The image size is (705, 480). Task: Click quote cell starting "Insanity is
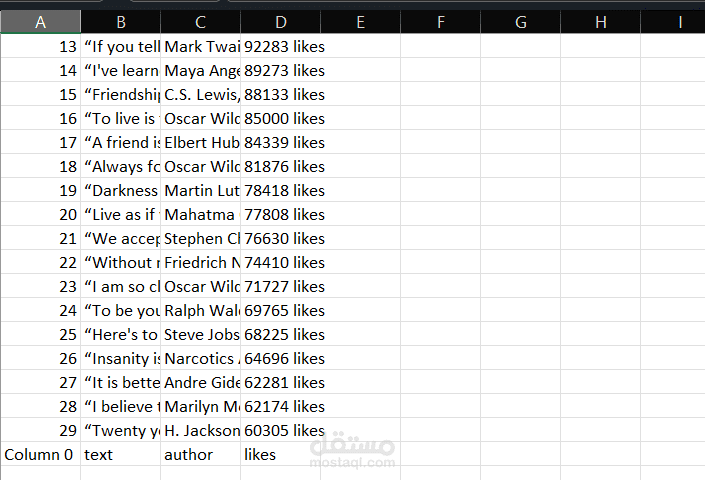120,358
